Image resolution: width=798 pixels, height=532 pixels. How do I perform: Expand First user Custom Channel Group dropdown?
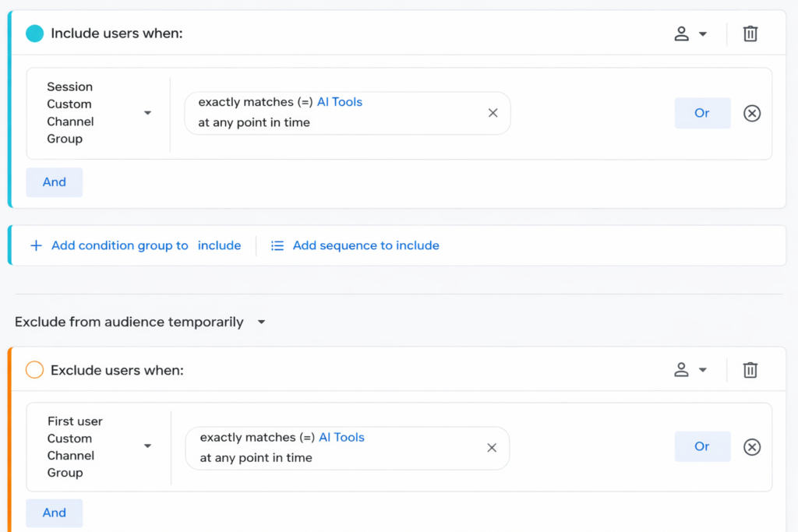[x=147, y=446]
